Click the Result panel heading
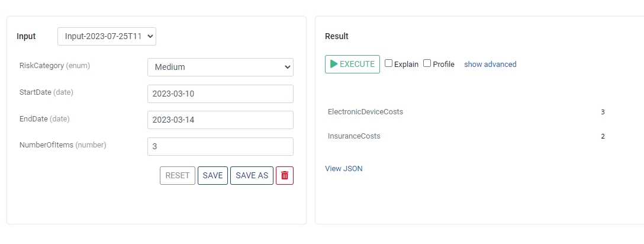This screenshot has width=644, height=244. (x=337, y=36)
